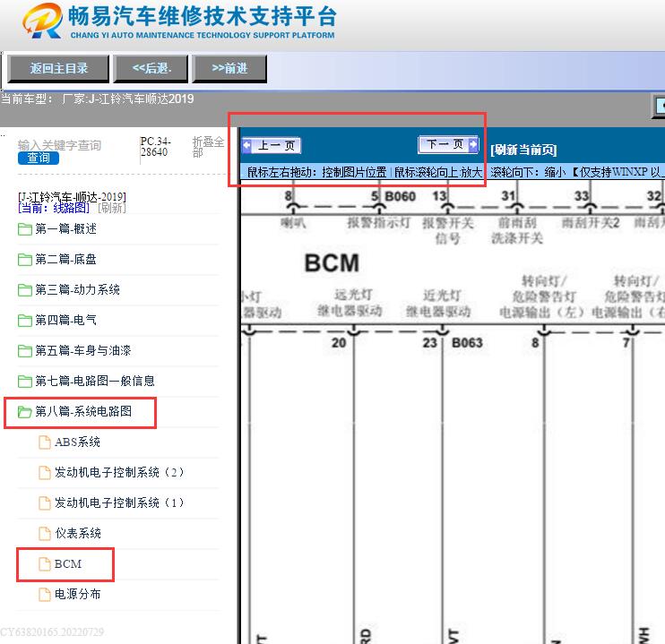Expand 第一篇-概述 folder

65,229
